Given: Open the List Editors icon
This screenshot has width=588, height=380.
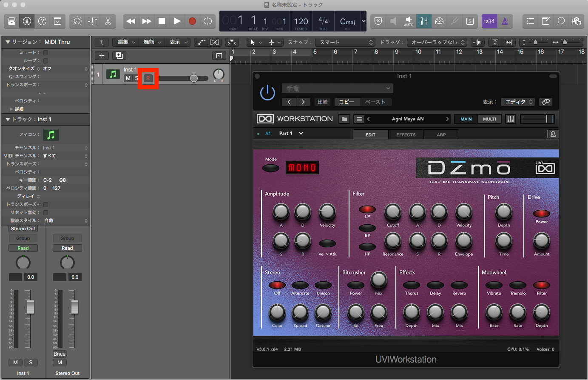Looking at the screenshot, I should tap(530, 21).
